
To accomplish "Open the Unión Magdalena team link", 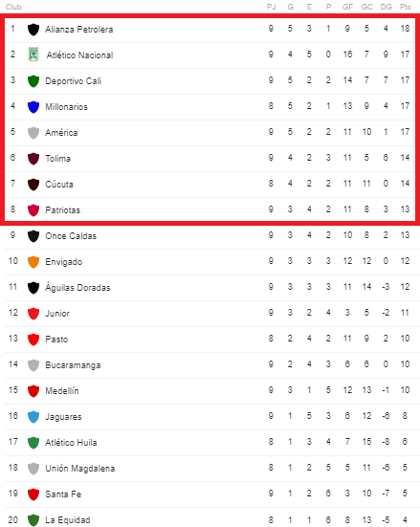I will coord(80,469).
